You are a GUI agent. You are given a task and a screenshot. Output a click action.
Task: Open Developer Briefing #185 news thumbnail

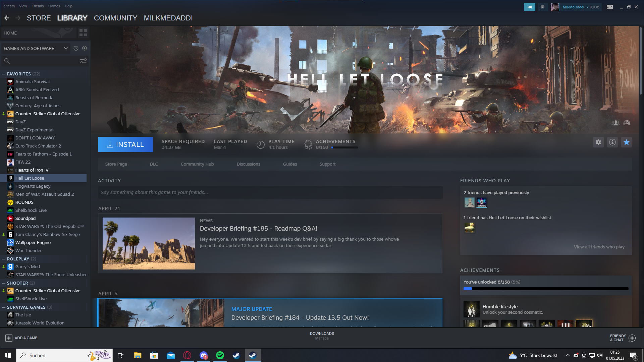(x=149, y=243)
